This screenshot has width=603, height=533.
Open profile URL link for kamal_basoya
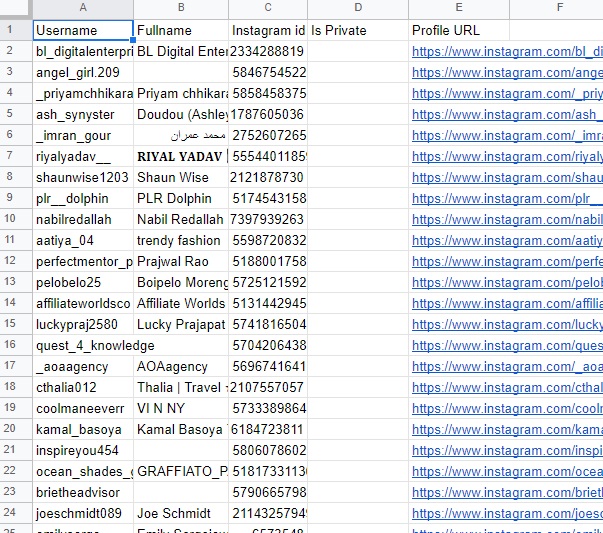click(507, 429)
